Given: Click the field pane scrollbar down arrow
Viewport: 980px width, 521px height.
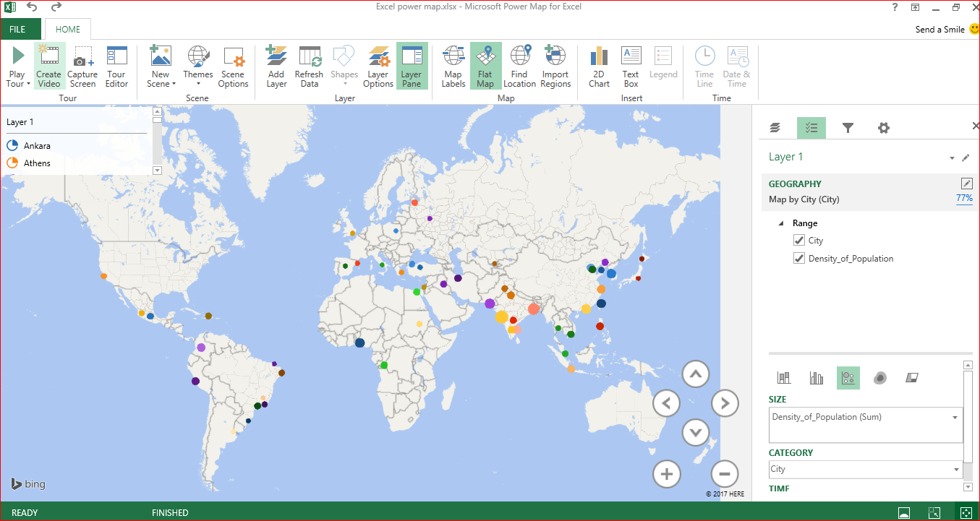Looking at the screenshot, I should coord(968,487).
